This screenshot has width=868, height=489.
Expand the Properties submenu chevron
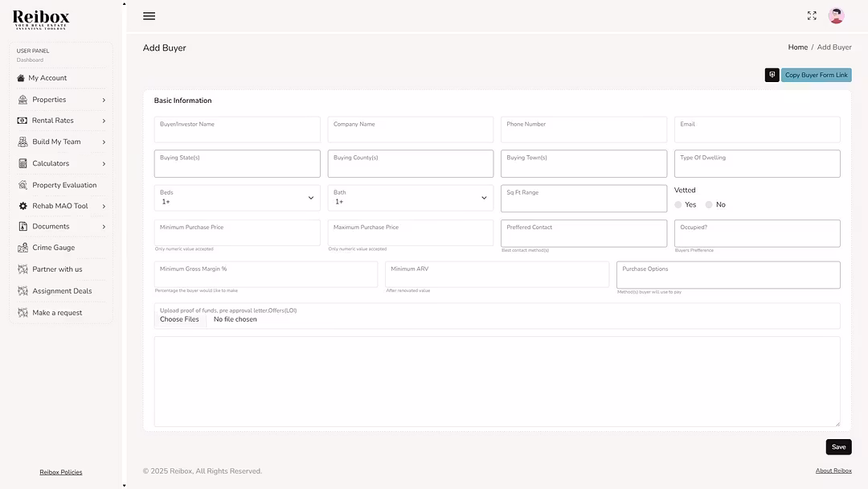click(x=104, y=101)
